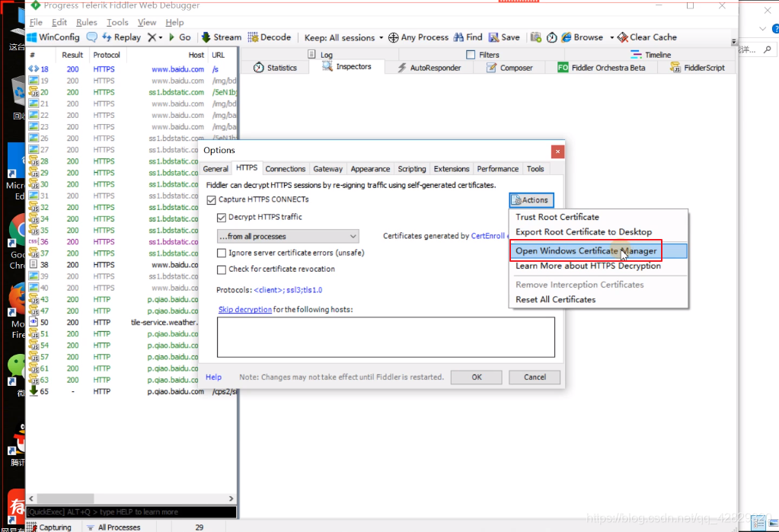Click the protocols link <client>; ssl3;tls1.0
The image size is (779, 532).
click(288, 290)
